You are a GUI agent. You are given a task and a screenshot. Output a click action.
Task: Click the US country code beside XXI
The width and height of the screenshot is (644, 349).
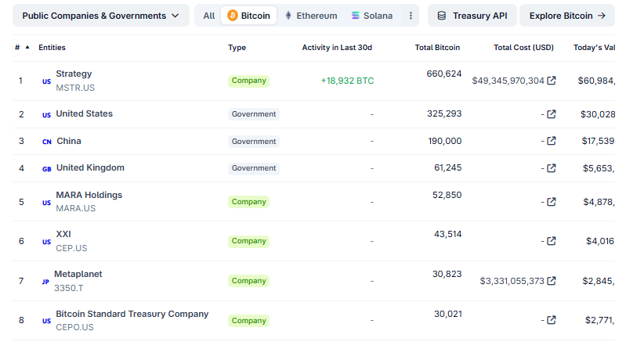pos(46,242)
